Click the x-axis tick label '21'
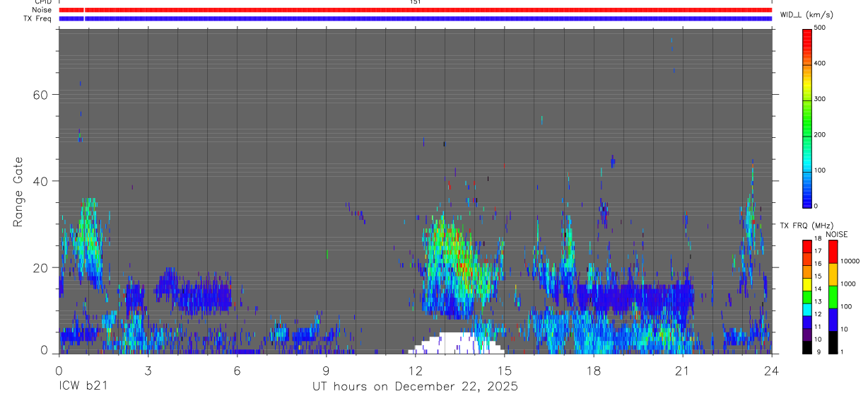 click(x=683, y=369)
